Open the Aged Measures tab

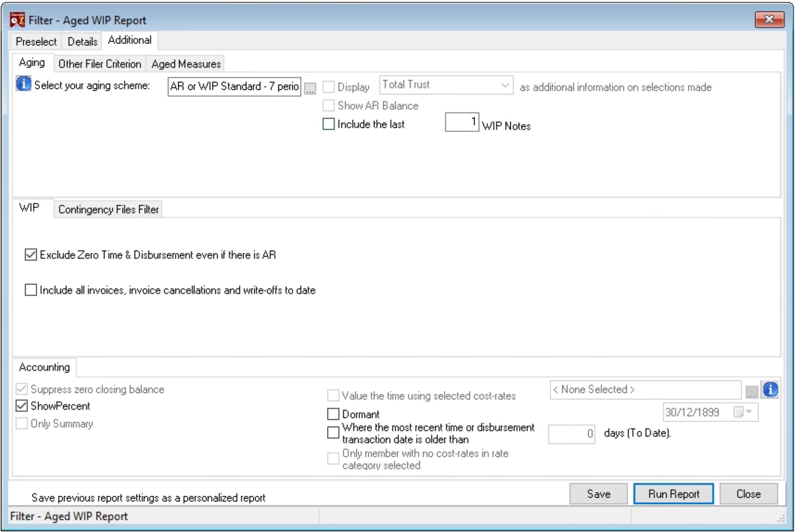[x=186, y=64]
